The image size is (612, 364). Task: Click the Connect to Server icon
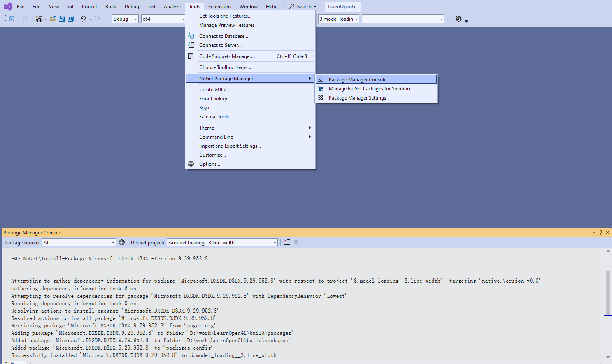pyautogui.click(x=191, y=45)
